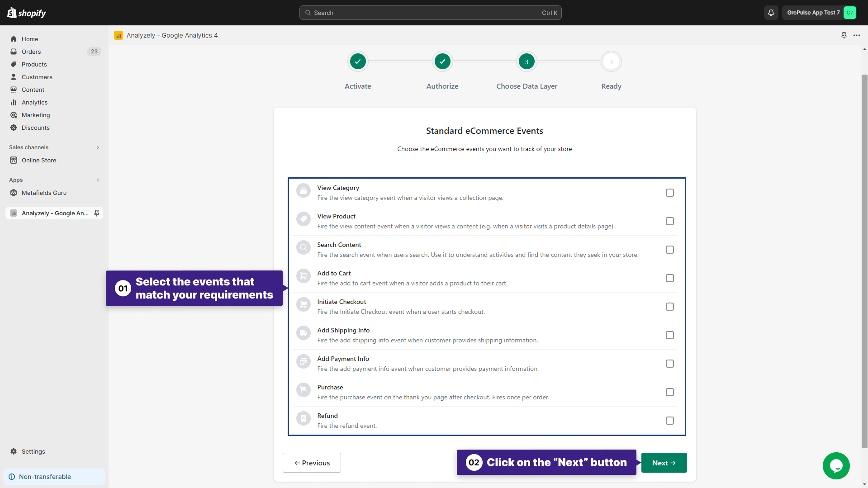Check the Initiate Checkout event
The width and height of the screenshot is (868, 488).
click(670, 307)
